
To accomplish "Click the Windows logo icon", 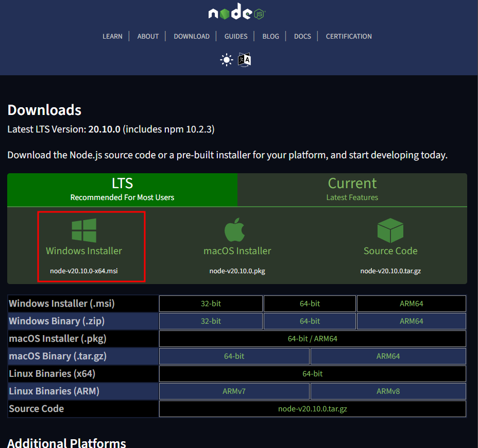I will [84, 230].
